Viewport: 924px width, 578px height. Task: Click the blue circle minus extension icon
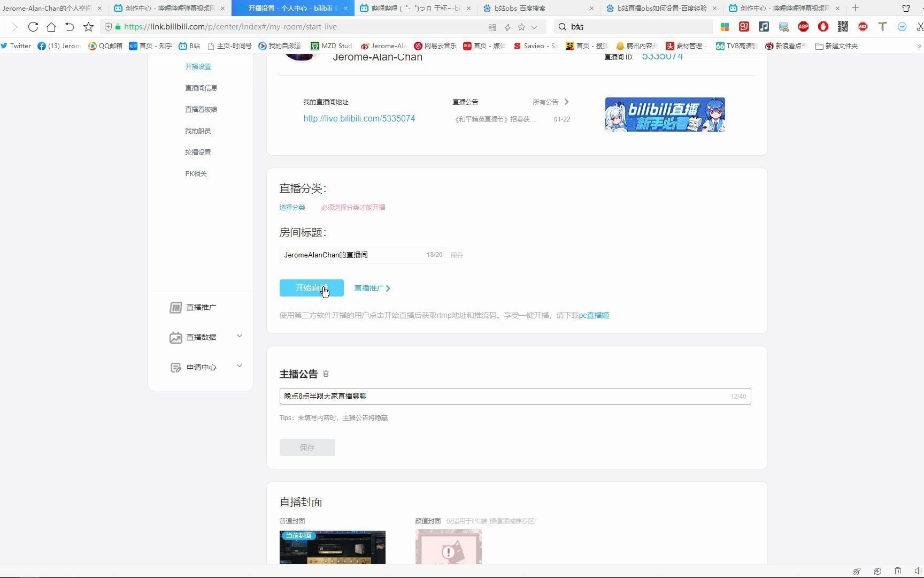(x=902, y=27)
